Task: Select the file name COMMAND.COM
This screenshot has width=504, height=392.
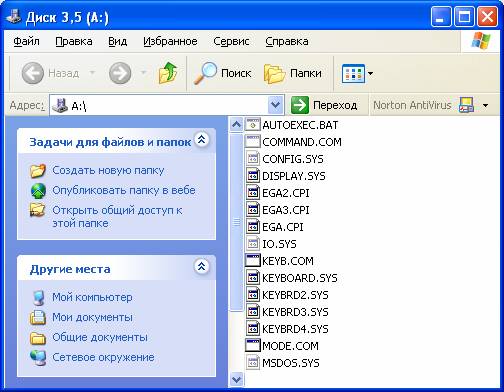Action: [x=302, y=142]
